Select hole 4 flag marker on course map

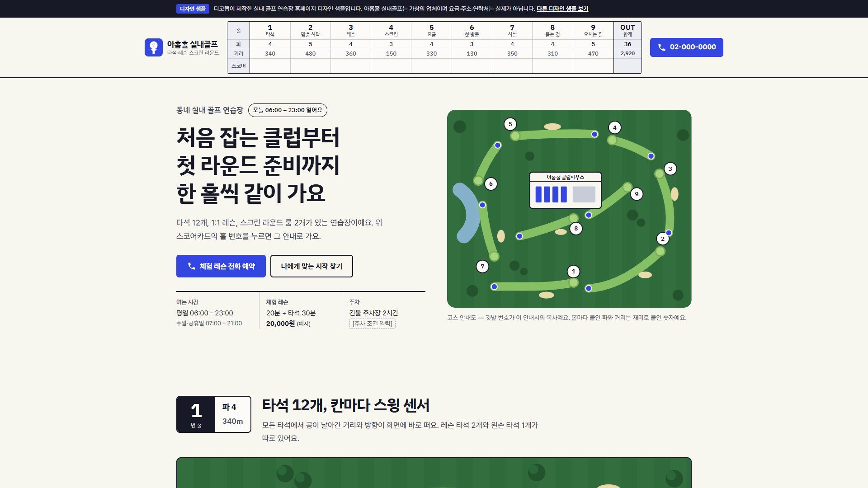[x=614, y=128]
